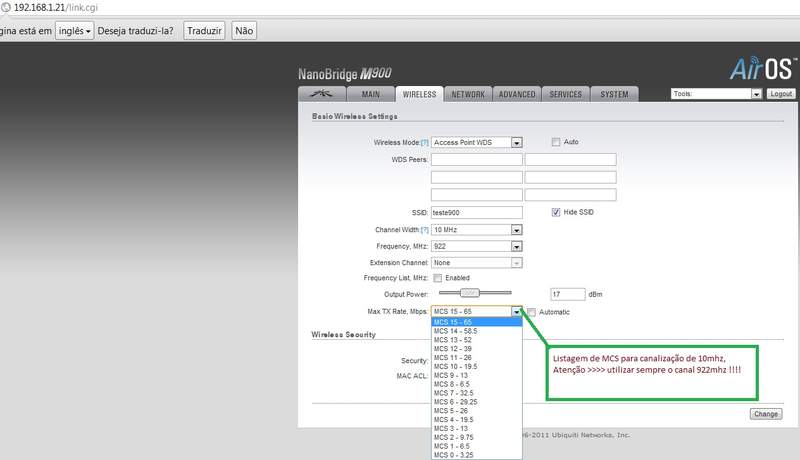
Task: Open the SYSTEM tab
Action: (x=614, y=94)
